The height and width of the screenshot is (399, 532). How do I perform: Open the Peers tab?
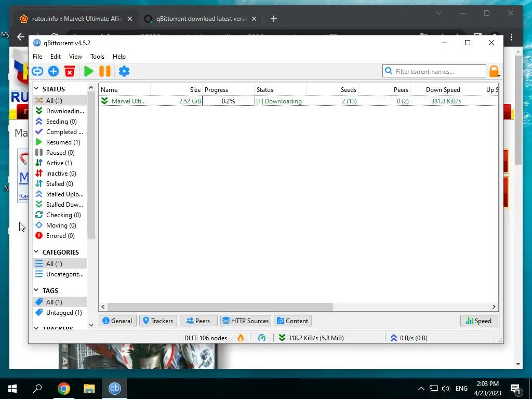point(198,321)
